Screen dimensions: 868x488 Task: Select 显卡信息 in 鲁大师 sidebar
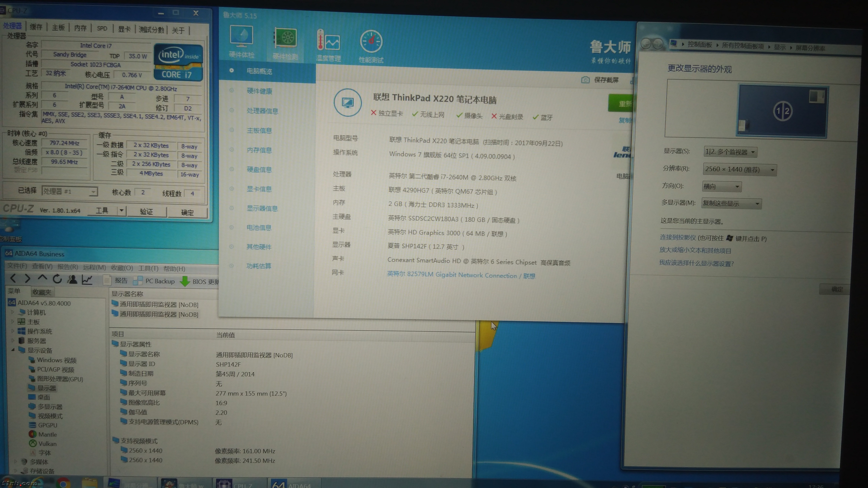tap(259, 189)
